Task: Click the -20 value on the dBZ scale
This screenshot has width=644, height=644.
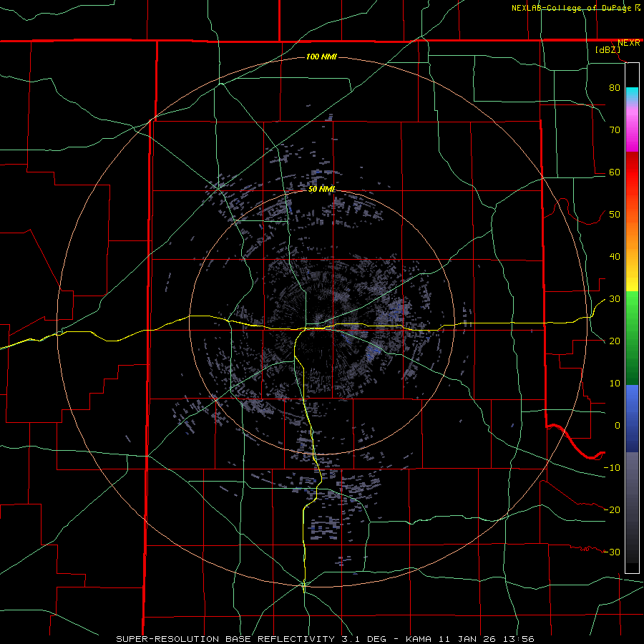Action: click(x=612, y=509)
